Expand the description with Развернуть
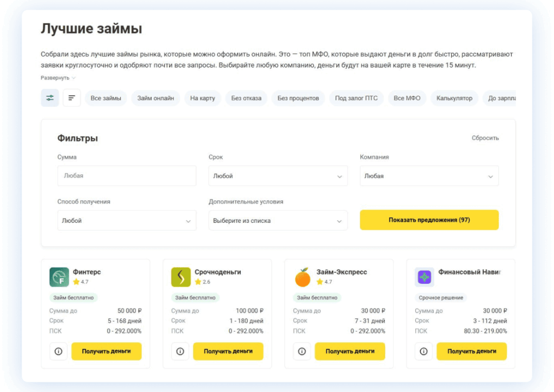Image resolution: width=554 pixels, height=392 pixels. 58,78
